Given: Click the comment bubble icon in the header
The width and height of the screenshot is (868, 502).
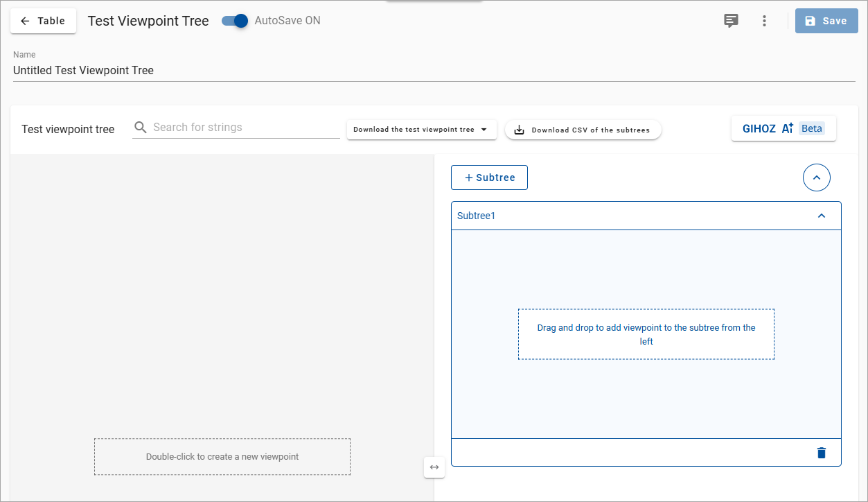Looking at the screenshot, I should (730, 21).
